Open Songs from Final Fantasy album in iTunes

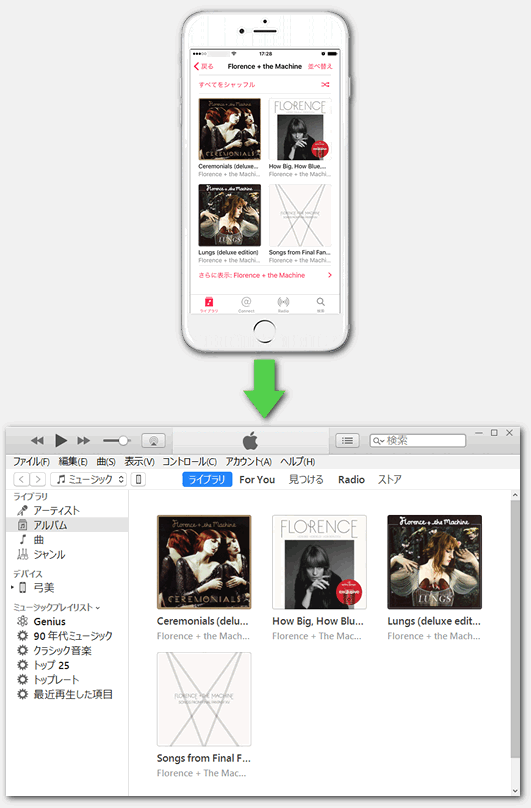tap(204, 699)
